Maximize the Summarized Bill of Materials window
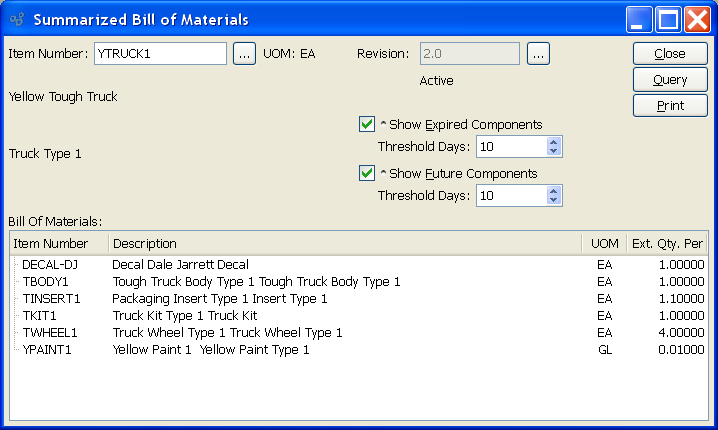Image resolution: width=718 pixels, height=430 pixels. [x=668, y=19]
